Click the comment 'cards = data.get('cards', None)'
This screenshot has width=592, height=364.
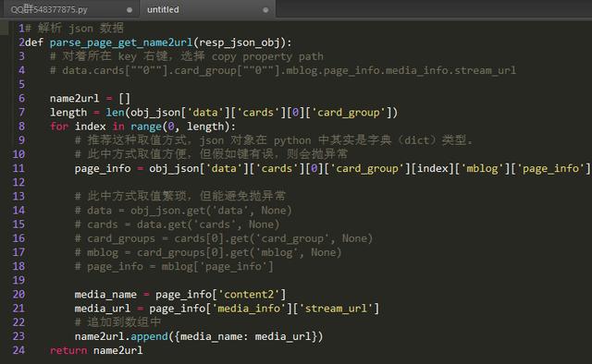(x=177, y=224)
